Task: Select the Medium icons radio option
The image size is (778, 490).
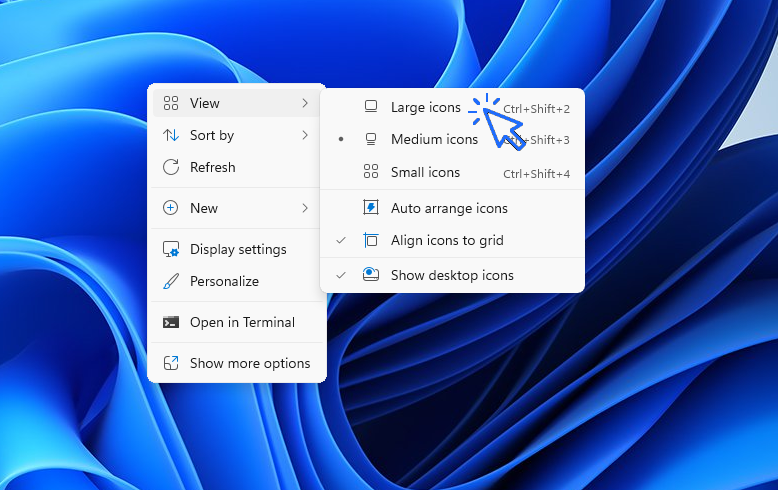Action: click(434, 140)
